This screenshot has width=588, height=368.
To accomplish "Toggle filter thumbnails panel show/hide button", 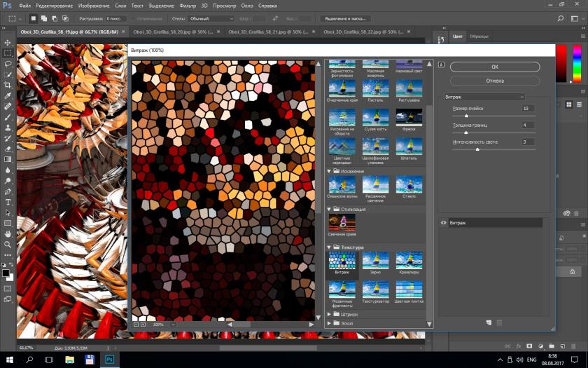I will coord(442,64).
